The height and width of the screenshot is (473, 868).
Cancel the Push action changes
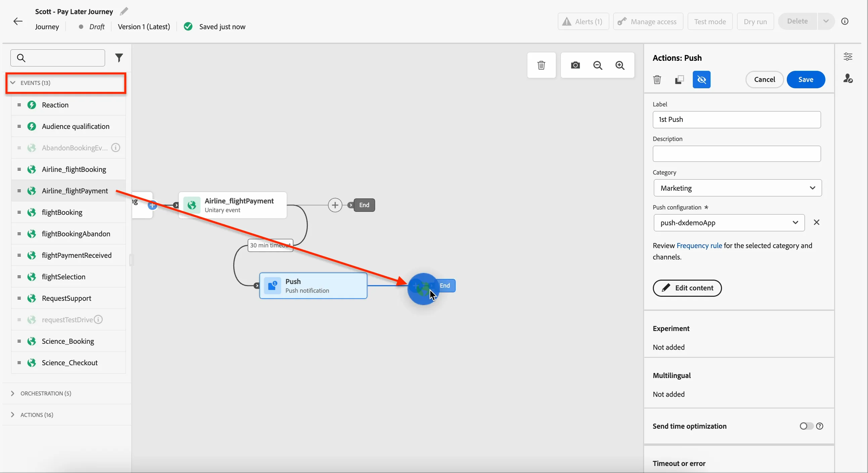pos(765,80)
